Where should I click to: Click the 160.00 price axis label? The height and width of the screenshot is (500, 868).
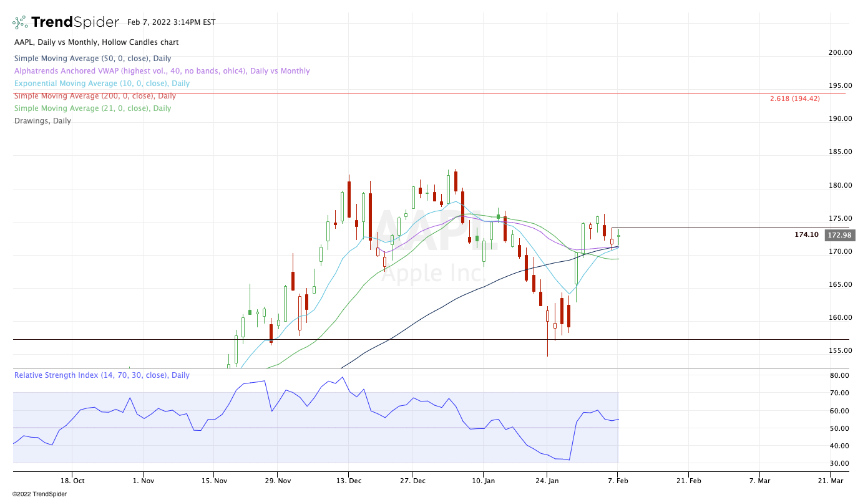click(840, 317)
